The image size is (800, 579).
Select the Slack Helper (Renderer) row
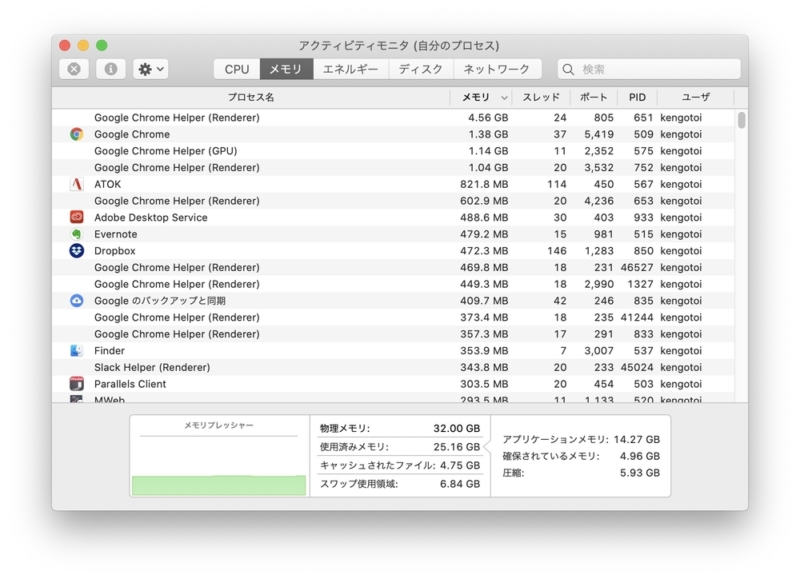point(393,367)
